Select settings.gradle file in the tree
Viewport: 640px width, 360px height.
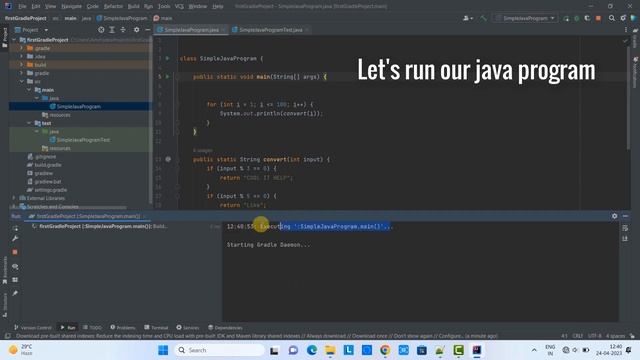tap(47, 190)
